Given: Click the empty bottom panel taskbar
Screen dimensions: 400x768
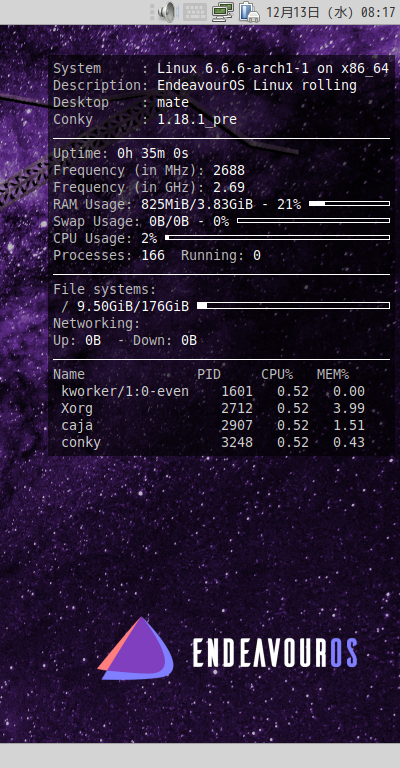Looking at the screenshot, I should click(200, 755).
